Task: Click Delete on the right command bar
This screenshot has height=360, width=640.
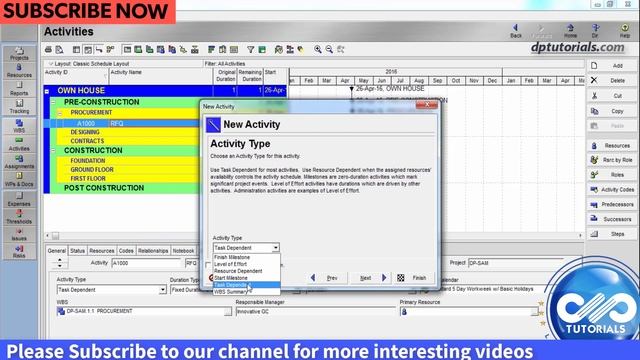Action: tap(611, 80)
